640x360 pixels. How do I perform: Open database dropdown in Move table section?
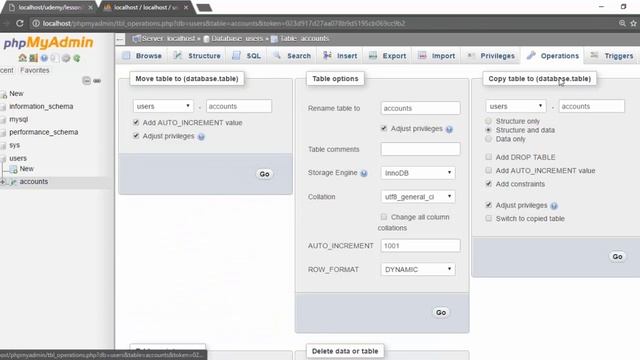pos(163,106)
